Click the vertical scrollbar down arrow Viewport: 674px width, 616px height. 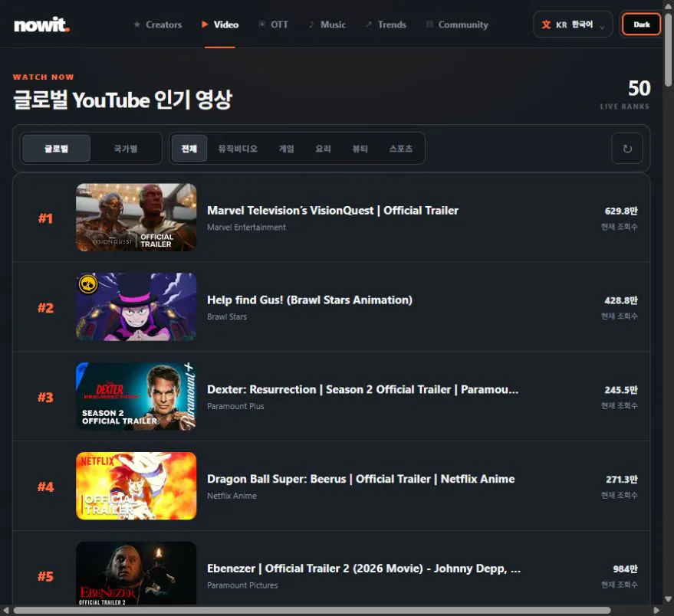click(668, 599)
